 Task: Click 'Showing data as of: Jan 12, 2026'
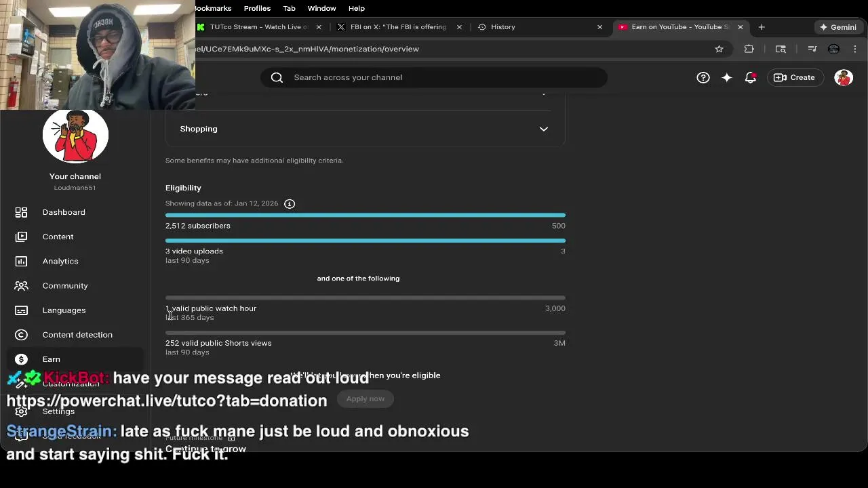(222, 203)
